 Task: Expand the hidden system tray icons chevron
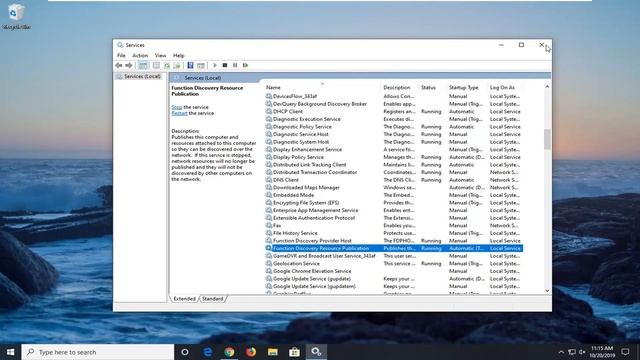tap(561, 352)
